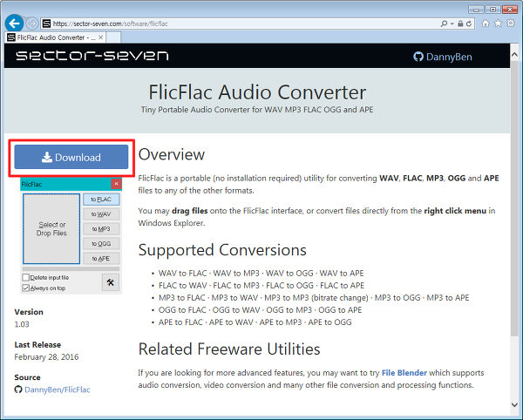Click the site favicon in address bar

(47, 24)
